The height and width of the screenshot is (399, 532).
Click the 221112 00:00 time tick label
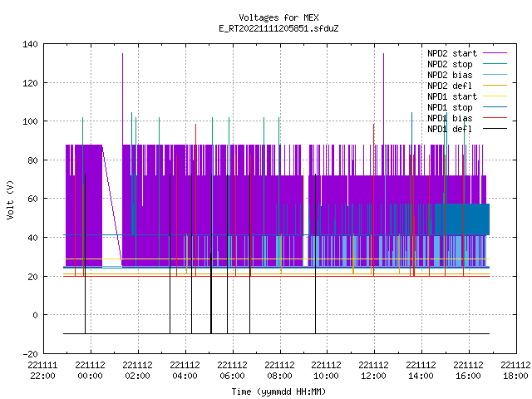tap(91, 371)
